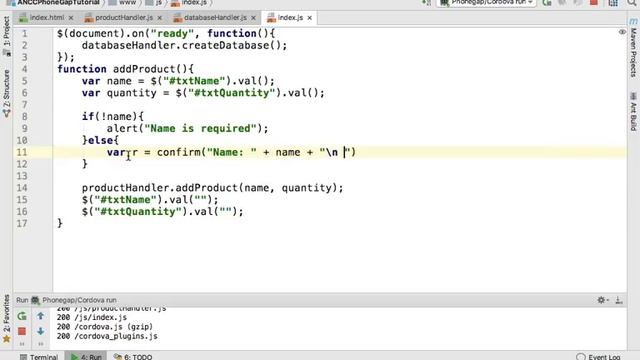Click '200 /cordova.js (gzip)' console output line
Screen dimensions: 640x360
click(104, 327)
